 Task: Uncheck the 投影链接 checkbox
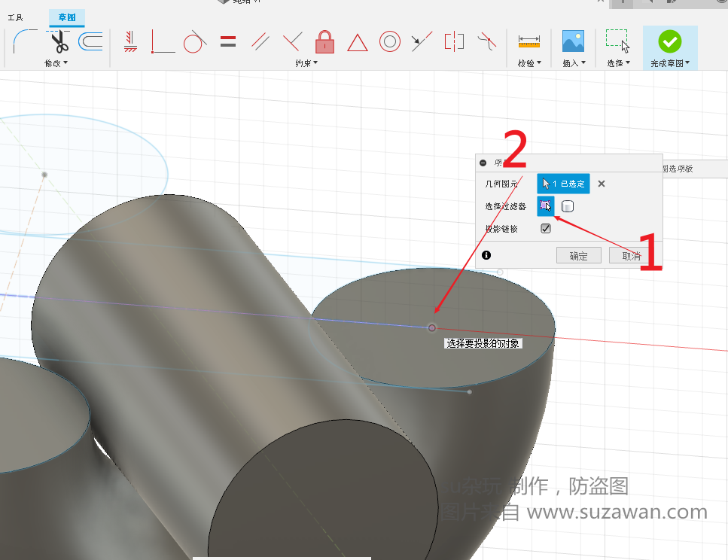point(546,229)
